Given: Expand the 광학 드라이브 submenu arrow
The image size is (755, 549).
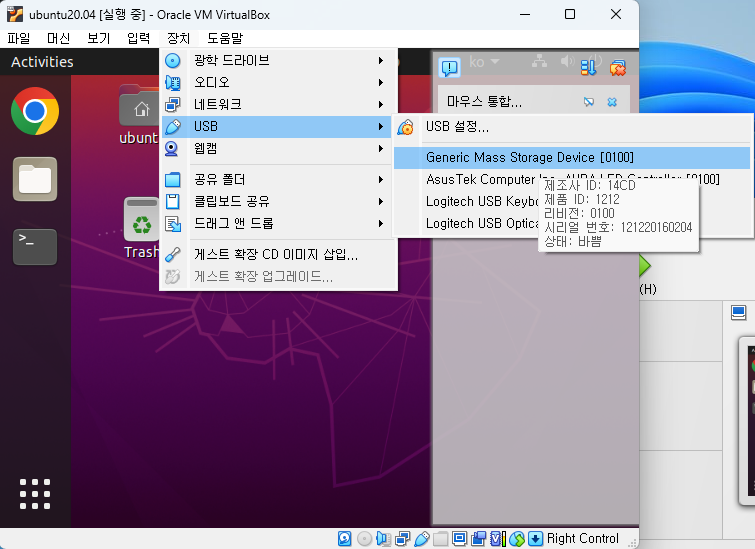Looking at the screenshot, I should pos(381,60).
